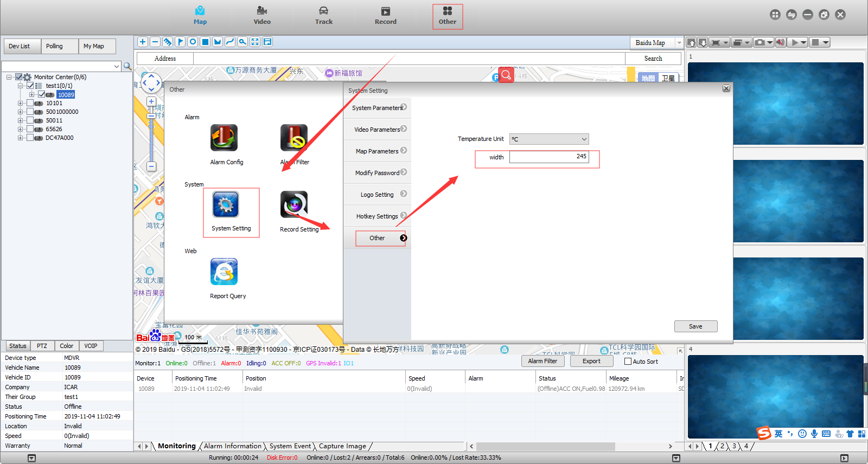This screenshot has width=868, height=464.
Task: Click the Address text input field
Action: tap(409, 59)
